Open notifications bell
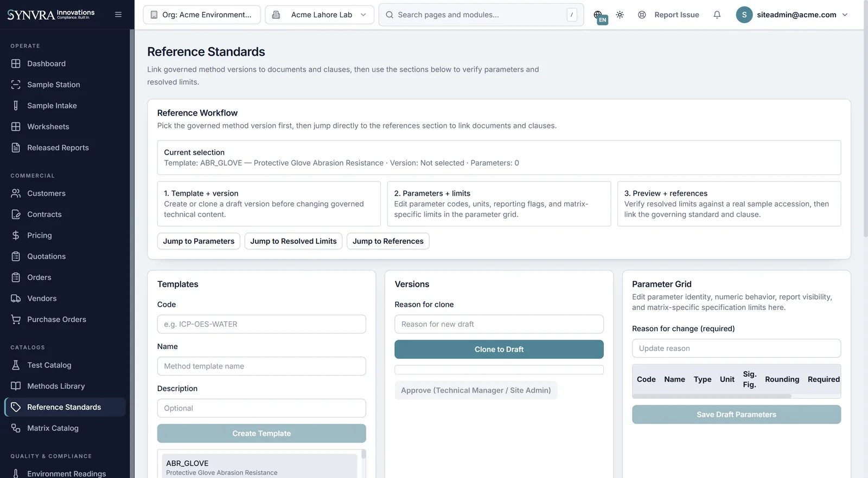The height and width of the screenshot is (478, 868). tap(717, 15)
